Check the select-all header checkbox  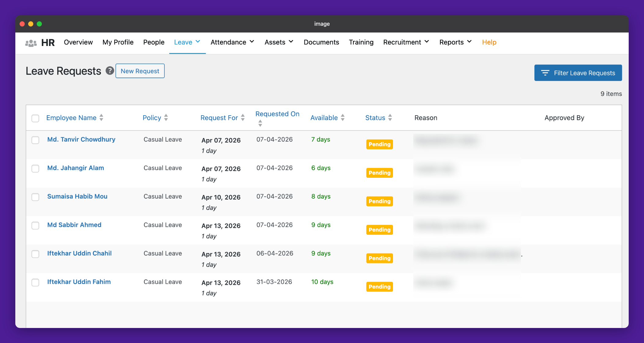coord(36,118)
